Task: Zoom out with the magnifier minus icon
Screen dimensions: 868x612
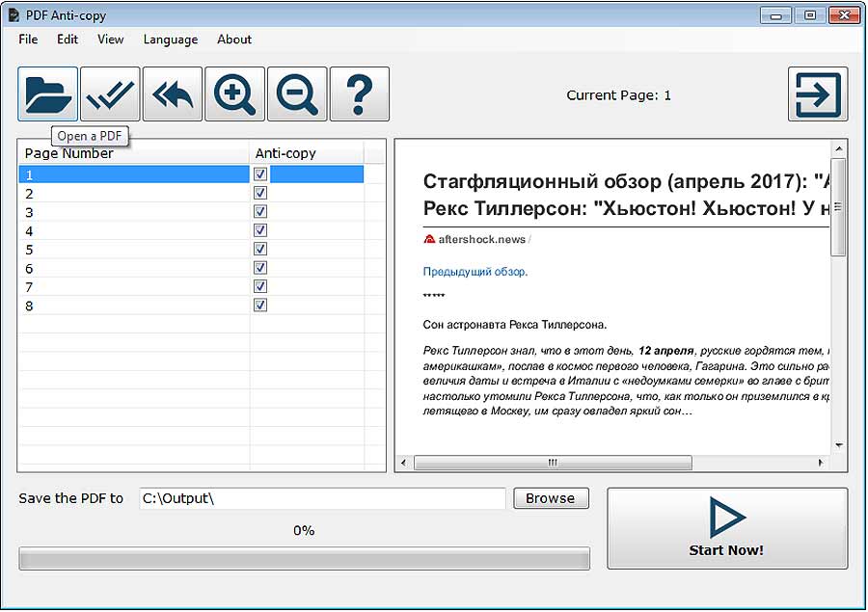Action: (x=297, y=94)
